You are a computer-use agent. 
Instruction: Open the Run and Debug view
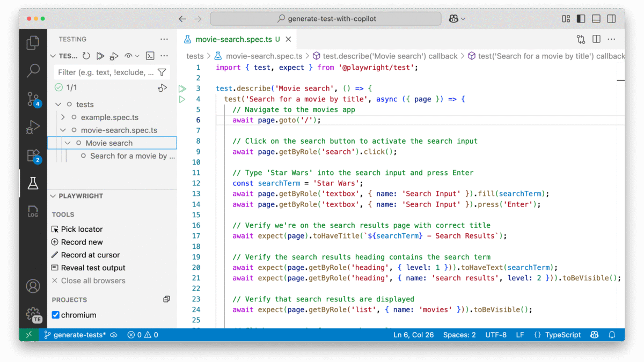coord(33,127)
